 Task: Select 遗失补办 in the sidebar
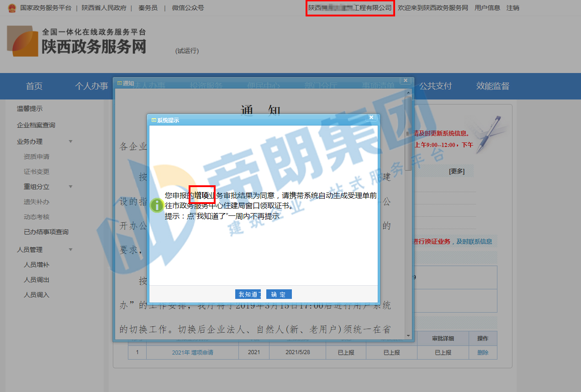(37, 202)
